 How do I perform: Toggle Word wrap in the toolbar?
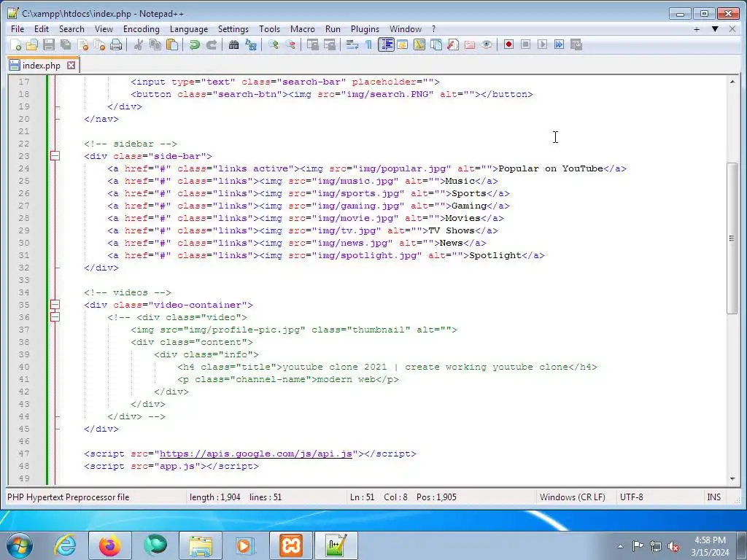tap(352, 44)
